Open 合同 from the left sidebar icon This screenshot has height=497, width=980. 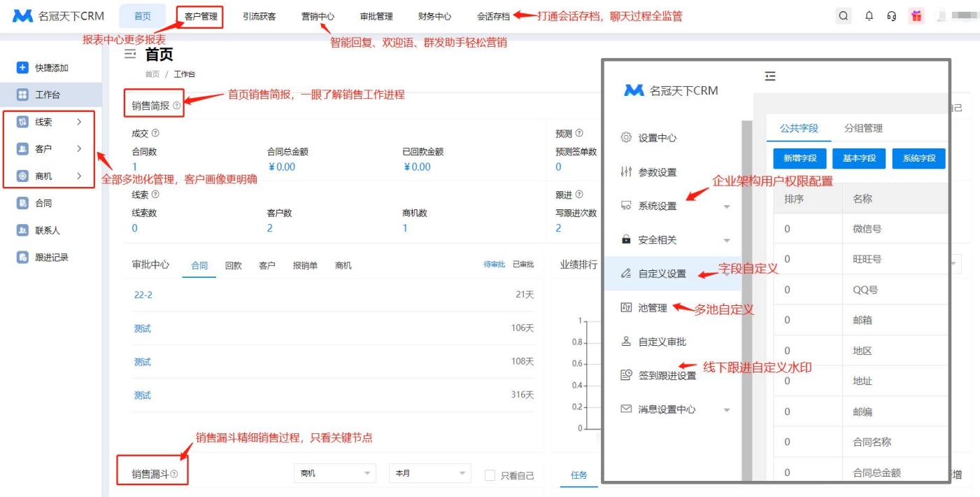pos(22,203)
